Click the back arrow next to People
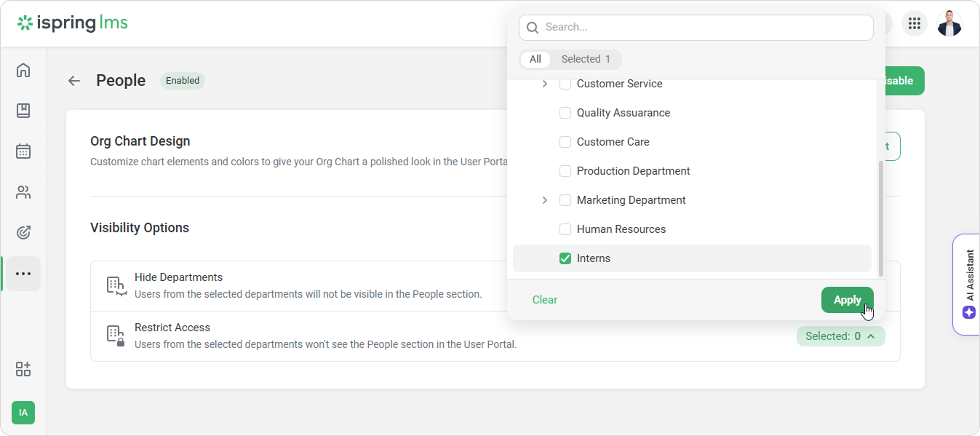 tap(74, 81)
